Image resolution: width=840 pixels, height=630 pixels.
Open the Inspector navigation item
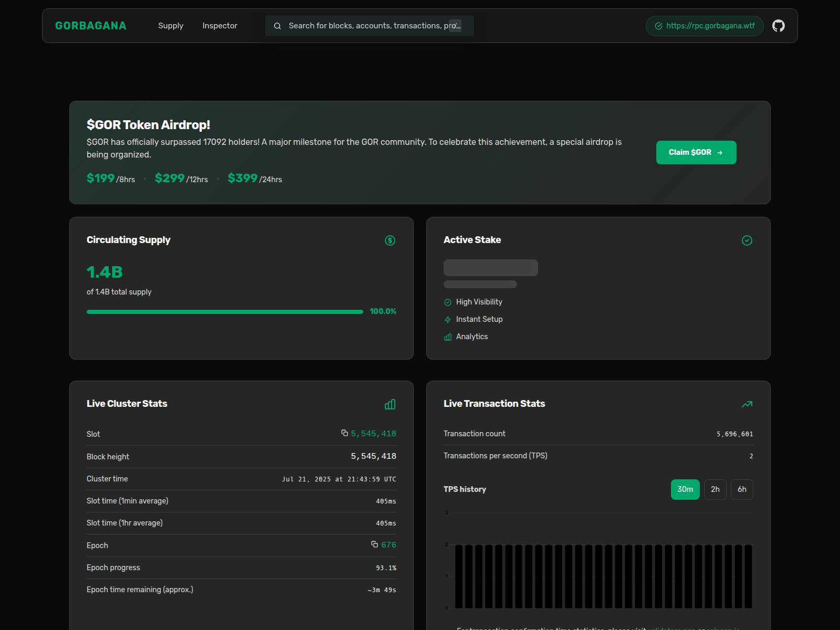[219, 25]
